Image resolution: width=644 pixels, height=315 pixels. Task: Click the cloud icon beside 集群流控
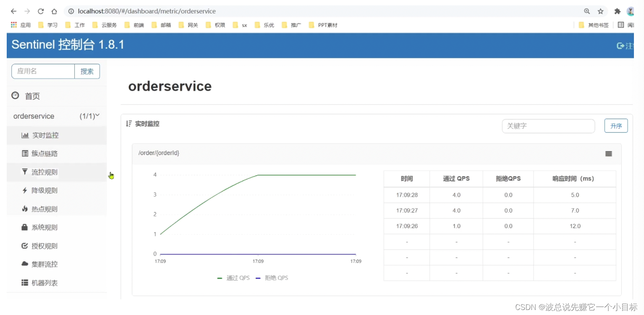(x=25, y=264)
